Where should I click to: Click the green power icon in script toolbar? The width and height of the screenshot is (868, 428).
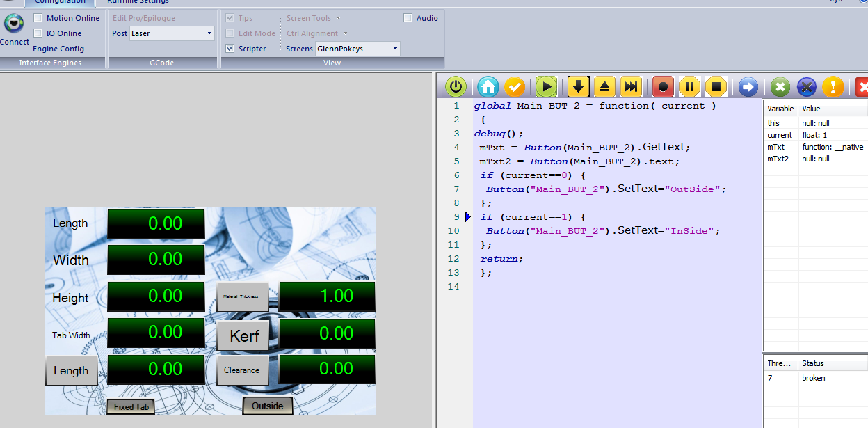tap(456, 87)
